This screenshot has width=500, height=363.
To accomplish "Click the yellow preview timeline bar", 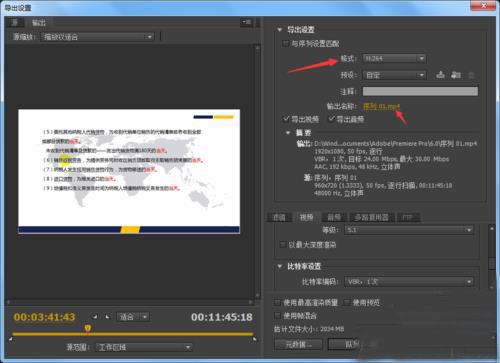I will tap(133, 334).
